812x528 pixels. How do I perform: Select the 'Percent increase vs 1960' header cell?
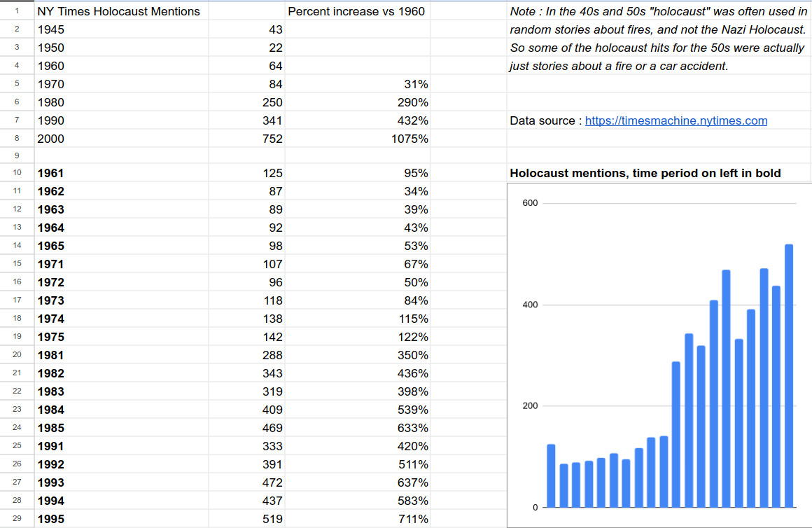click(x=357, y=11)
